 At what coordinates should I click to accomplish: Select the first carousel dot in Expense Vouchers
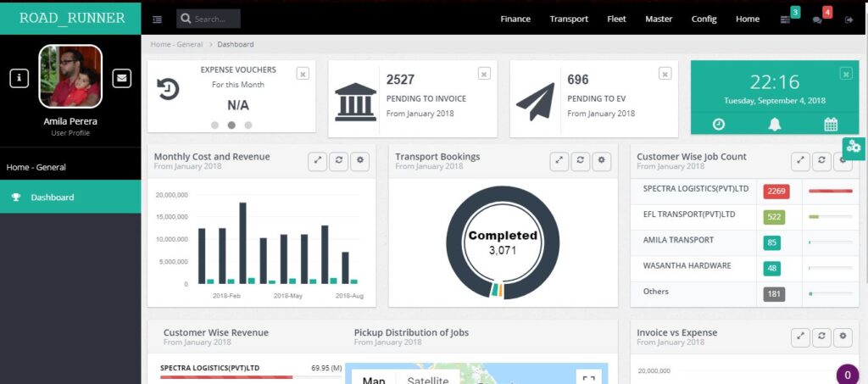(x=215, y=125)
